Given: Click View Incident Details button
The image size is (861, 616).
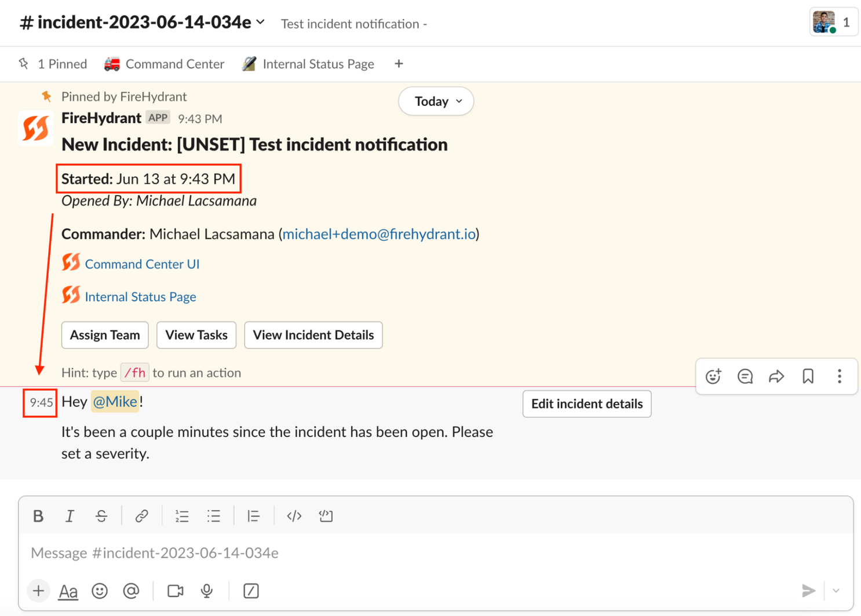Looking at the screenshot, I should click(x=313, y=335).
